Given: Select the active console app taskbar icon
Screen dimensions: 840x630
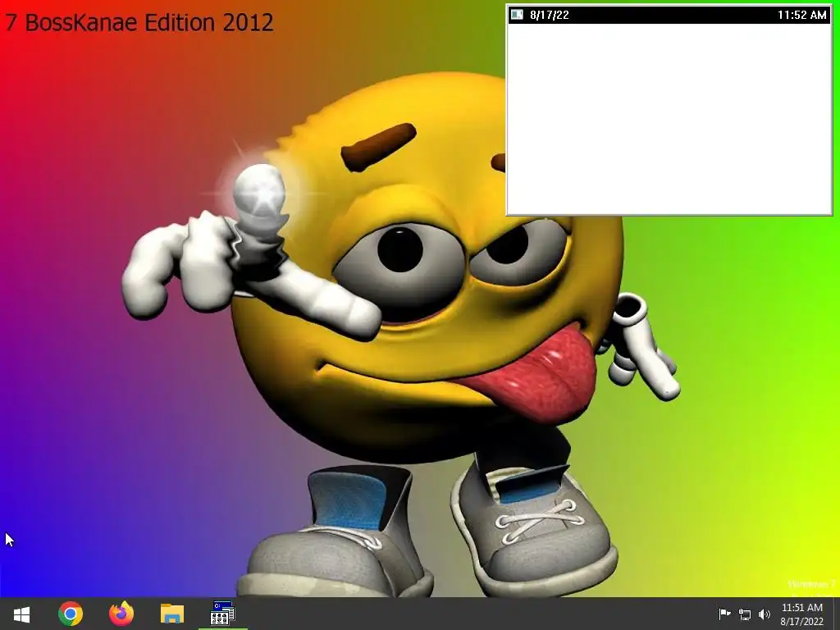Looking at the screenshot, I should point(223,614).
